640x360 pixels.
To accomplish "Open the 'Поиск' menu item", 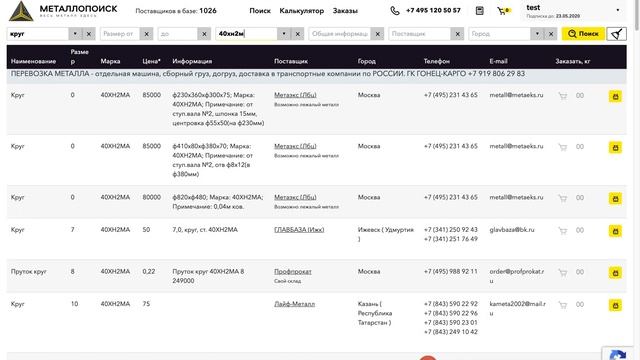I will click(x=260, y=11).
